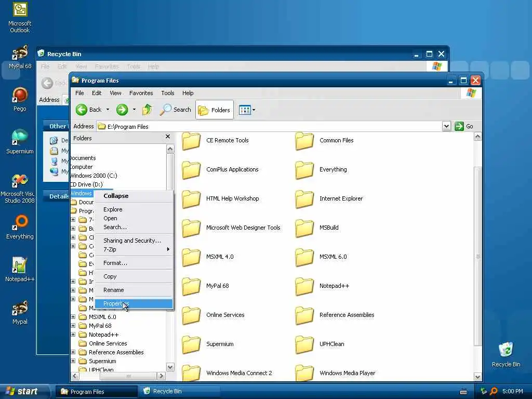Choose Open in the context menu
532x399 pixels.
(x=134, y=218)
